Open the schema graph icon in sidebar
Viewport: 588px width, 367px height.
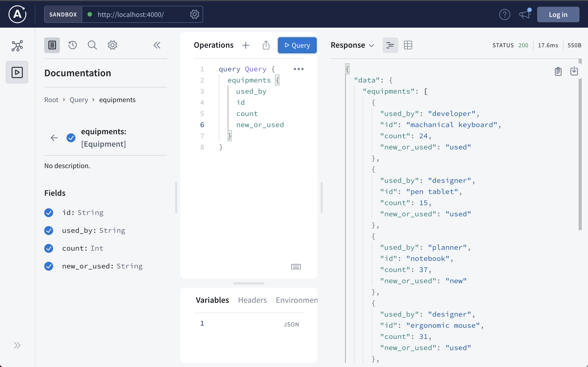coord(17,46)
